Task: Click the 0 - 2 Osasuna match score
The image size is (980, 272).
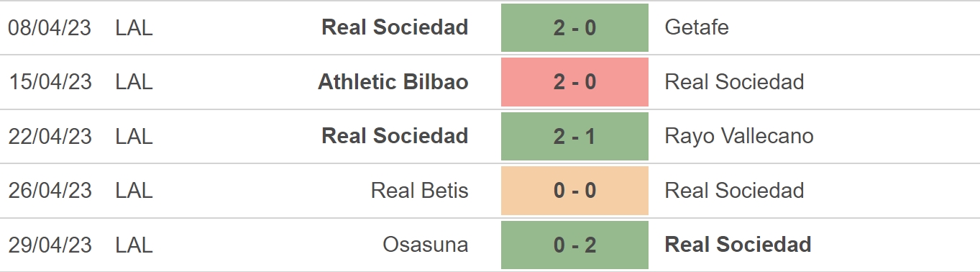Action: pos(574,245)
